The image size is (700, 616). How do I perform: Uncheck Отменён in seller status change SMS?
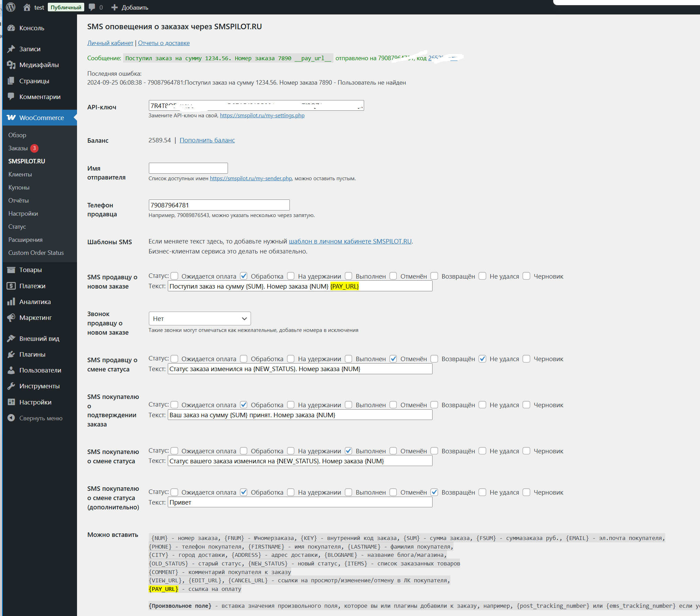(393, 359)
